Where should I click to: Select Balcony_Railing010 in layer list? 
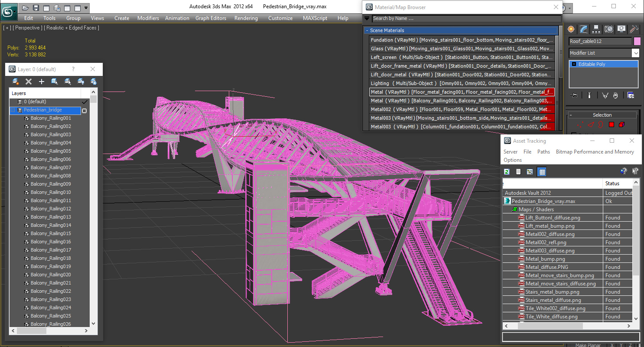51,192
